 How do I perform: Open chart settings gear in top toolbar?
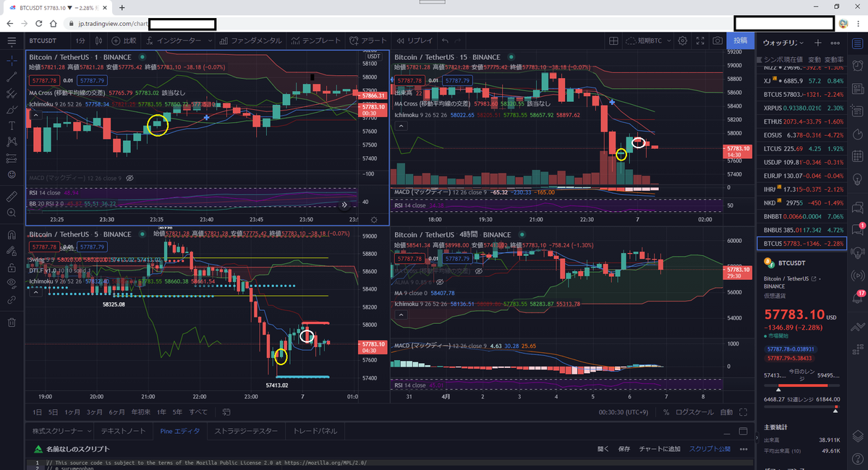682,41
